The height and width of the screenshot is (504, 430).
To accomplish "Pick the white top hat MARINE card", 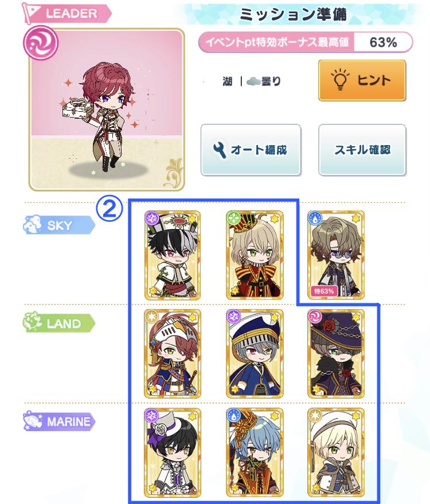I will pos(172,452).
